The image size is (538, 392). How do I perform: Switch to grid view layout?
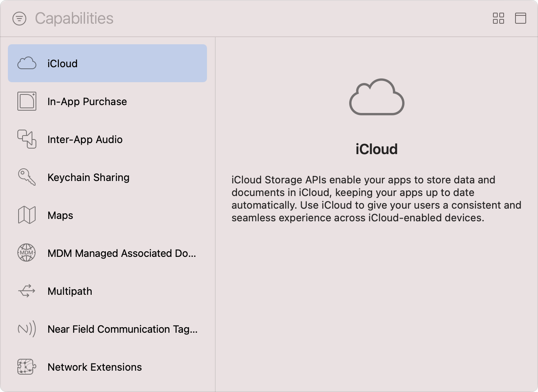point(498,18)
